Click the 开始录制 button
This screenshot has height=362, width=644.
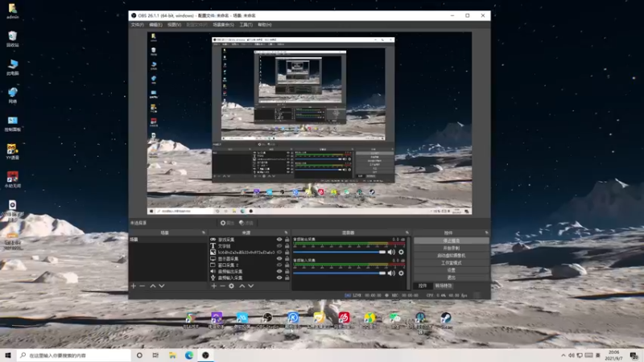point(451,248)
